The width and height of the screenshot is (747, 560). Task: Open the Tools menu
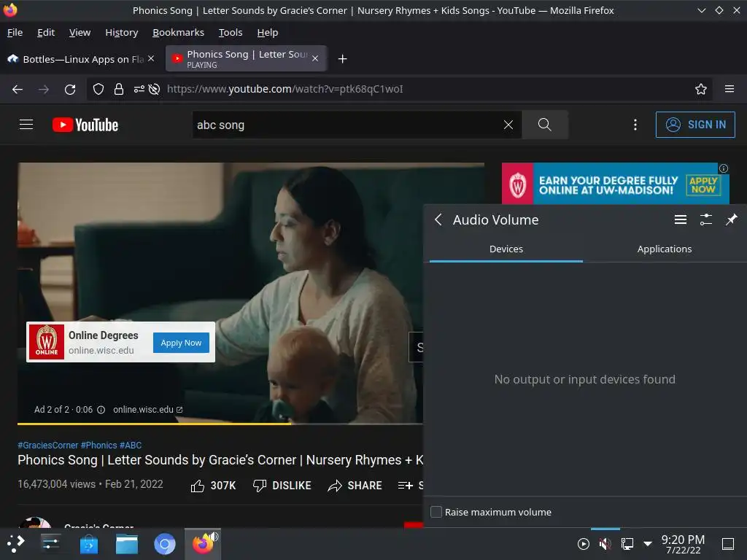pyautogui.click(x=231, y=32)
